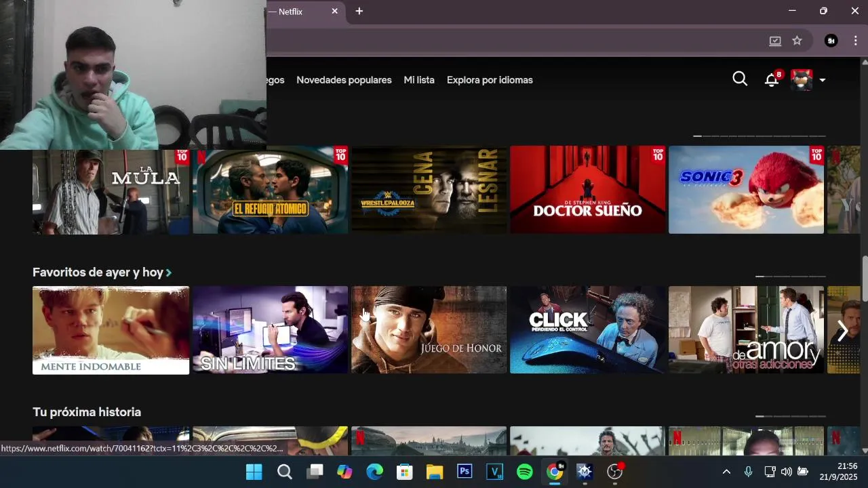
Task: Click the microphone tray icon
Action: 748,472
